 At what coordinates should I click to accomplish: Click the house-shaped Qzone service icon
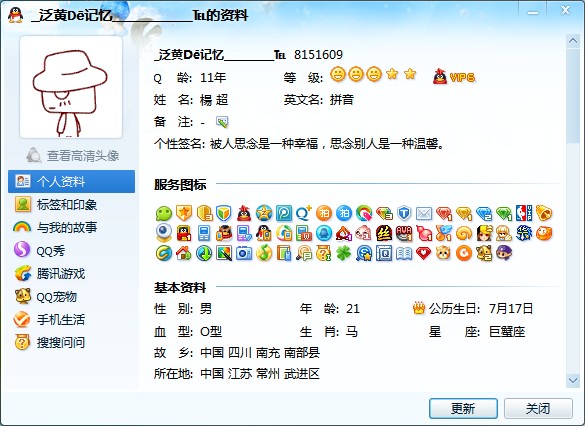click(x=184, y=254)
